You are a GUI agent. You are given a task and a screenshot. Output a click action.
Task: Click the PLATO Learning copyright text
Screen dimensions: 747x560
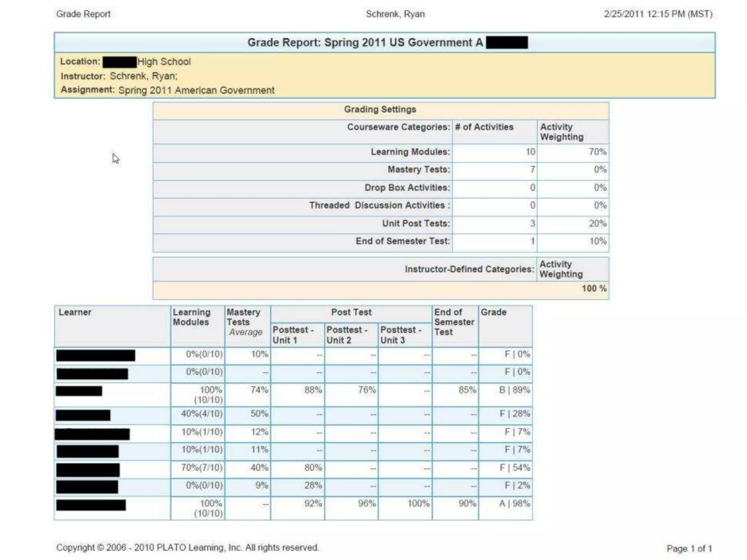pyautogui.click(x=187, y=548)
